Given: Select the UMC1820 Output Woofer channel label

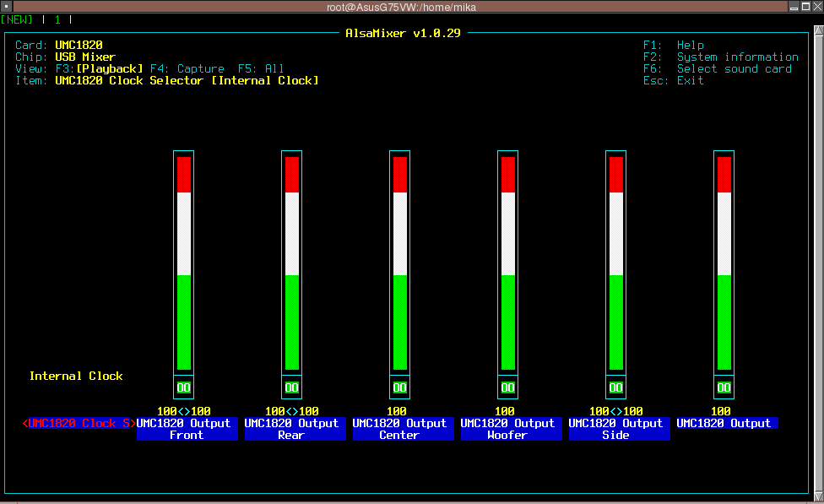Looking at the screenshot, I should click(512, 429).
